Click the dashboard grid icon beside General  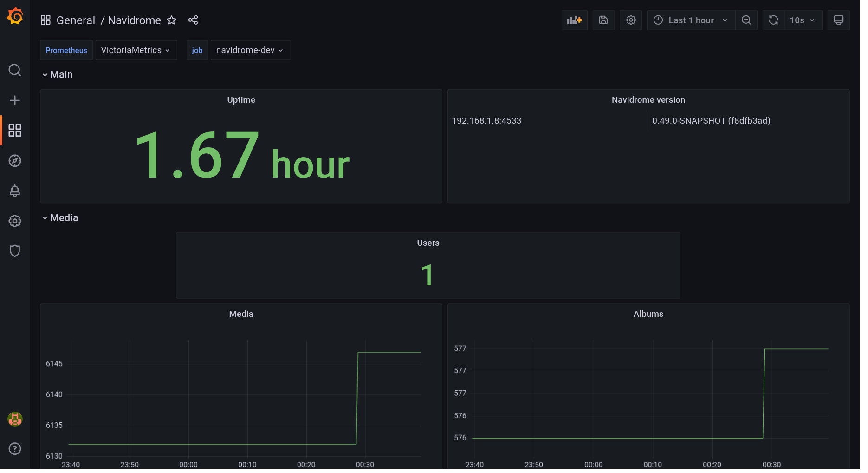coord(45,20)
